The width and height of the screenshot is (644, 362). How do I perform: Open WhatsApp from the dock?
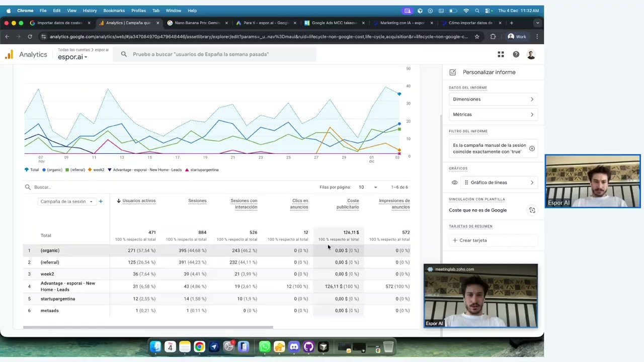pos(265,347)
